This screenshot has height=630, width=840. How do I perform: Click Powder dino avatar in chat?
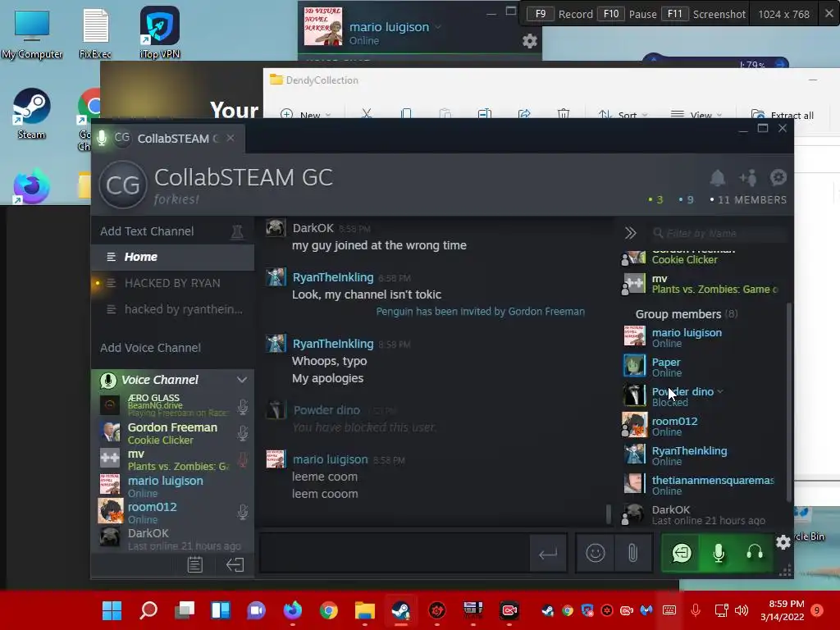pyautogui.click(x=276, y=409)
